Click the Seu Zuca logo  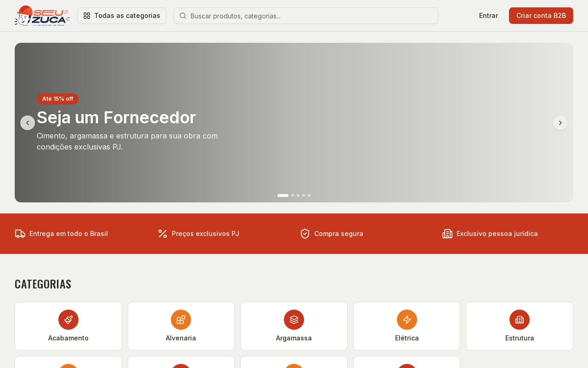click(x=42, y=16)
